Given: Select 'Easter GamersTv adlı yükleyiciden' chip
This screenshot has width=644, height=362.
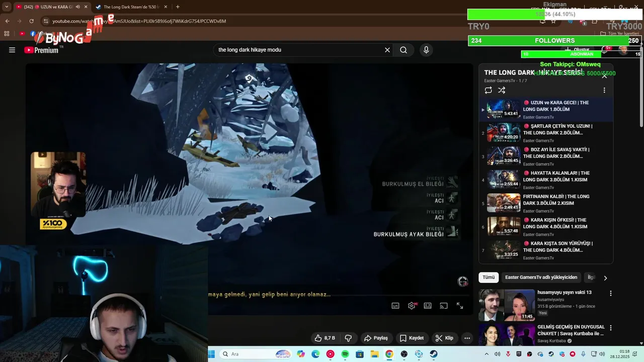Looking at the screenshot, I should (x=541, y=278).
